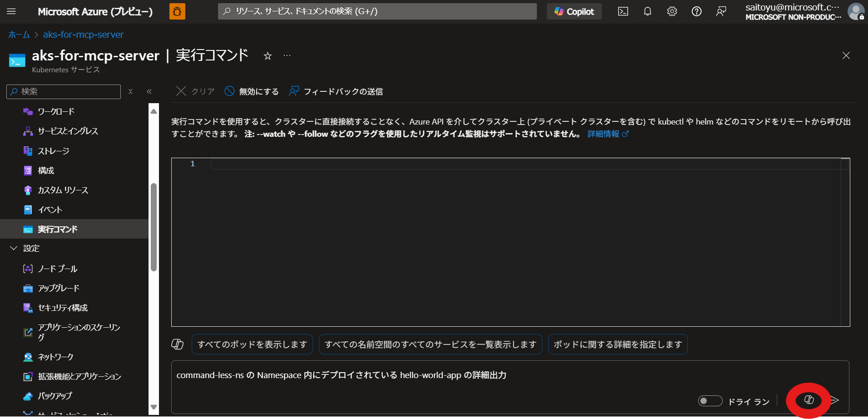The image size is (868, 419).
Task: Click フィードバックの送信 in toolbar
Action: click(x=336, y=91)
